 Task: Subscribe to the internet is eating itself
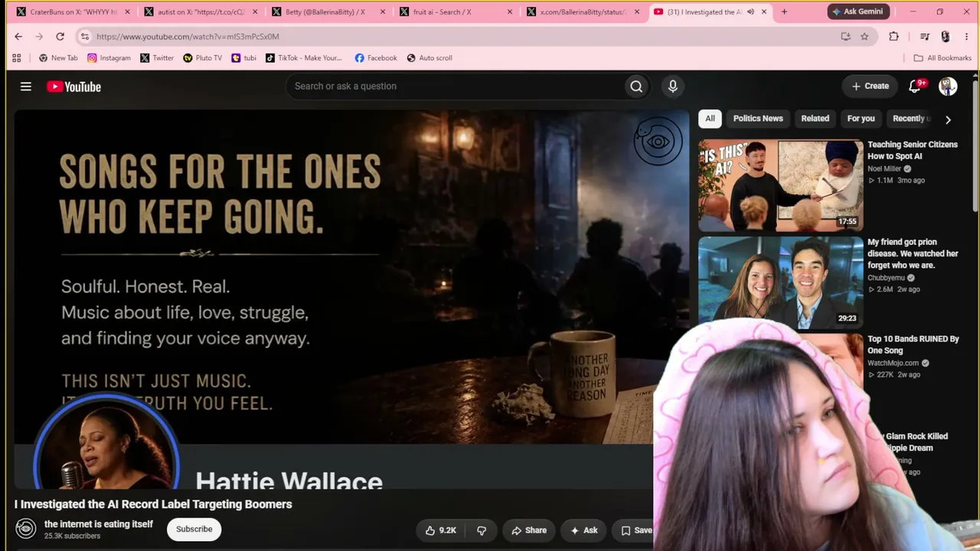(x=194, y=529)
